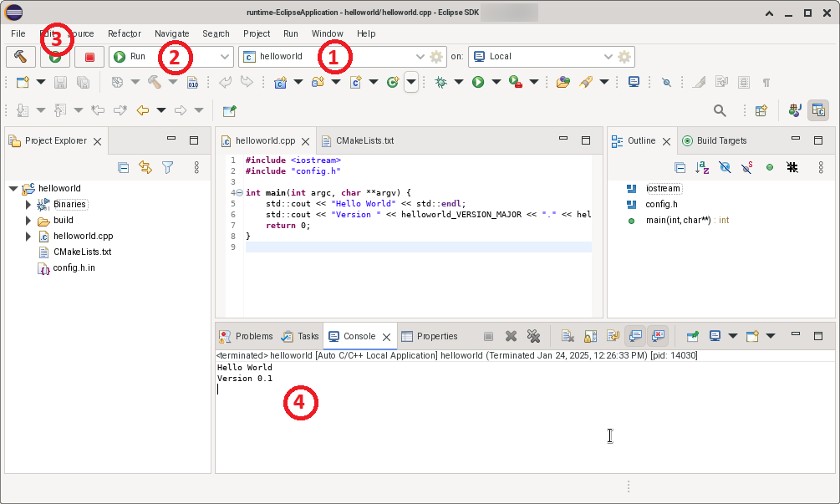Open the Window menu

click(328, 33)
